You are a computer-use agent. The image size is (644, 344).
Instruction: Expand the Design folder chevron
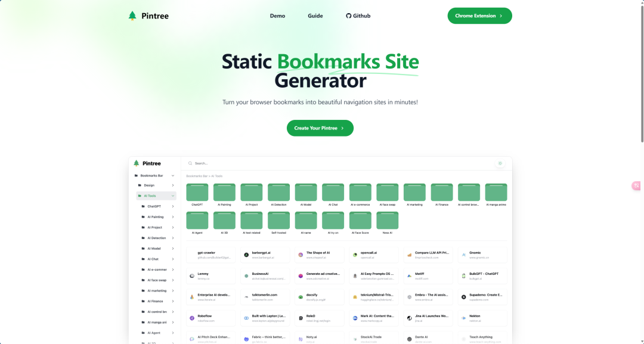[x=173, y=185]
